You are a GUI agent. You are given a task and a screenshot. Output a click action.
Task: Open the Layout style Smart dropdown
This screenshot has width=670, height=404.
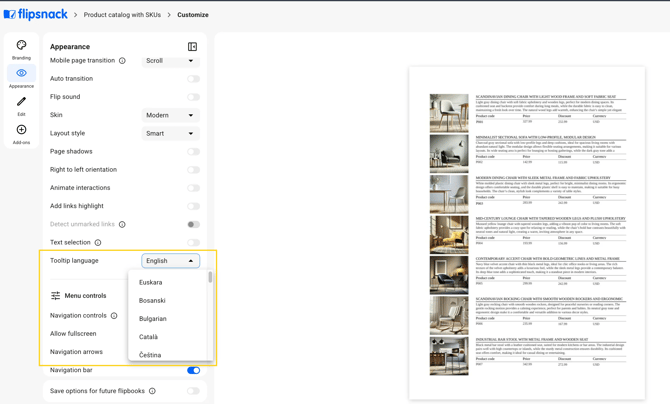[x=170, y=133]
